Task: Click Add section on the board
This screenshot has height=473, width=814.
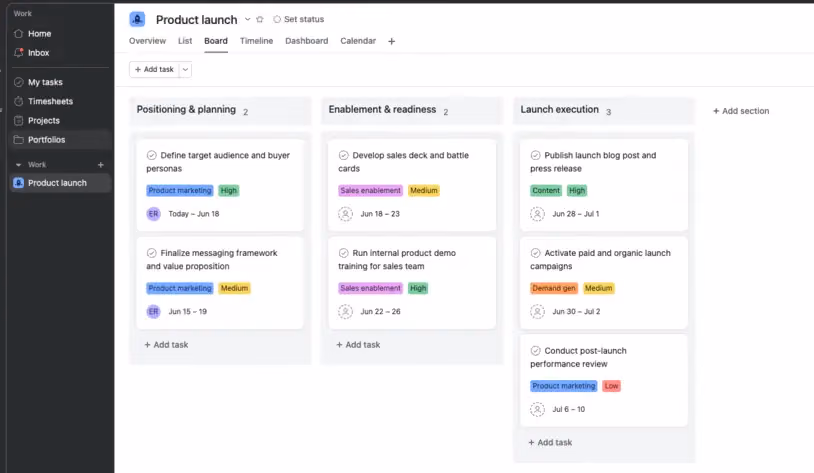Action: pos(741,111)
